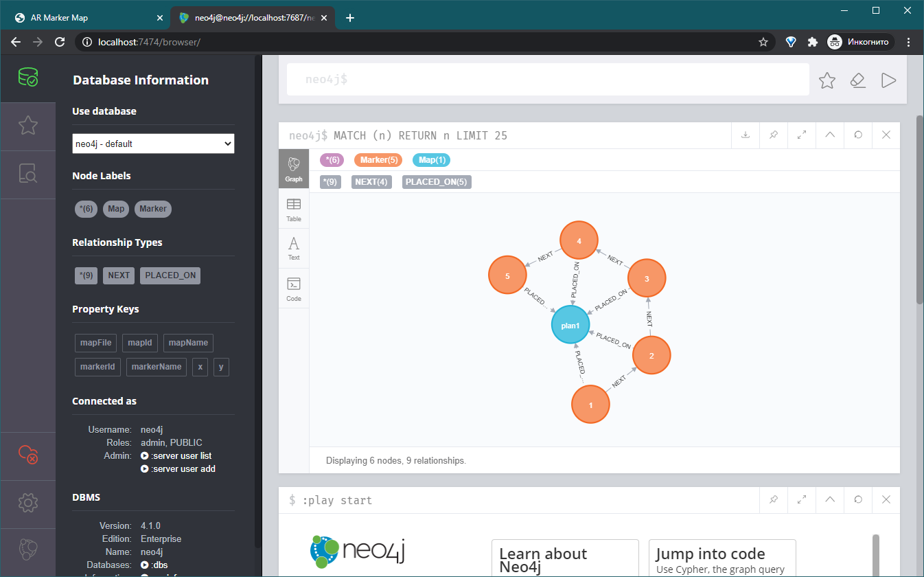Screen dimensions: 924x577
Task: Open a new browser tab
Action: pos(350,18)
